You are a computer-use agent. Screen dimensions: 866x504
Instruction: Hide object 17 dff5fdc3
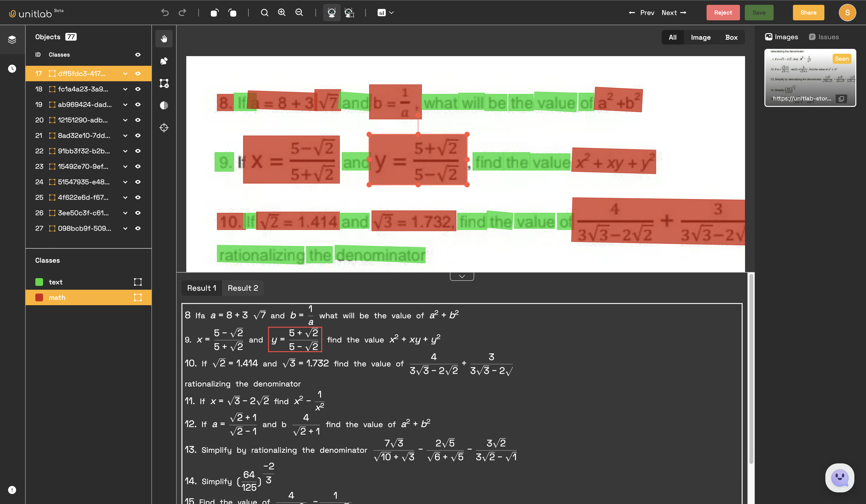pyautogui.click(x=137, y=74)
